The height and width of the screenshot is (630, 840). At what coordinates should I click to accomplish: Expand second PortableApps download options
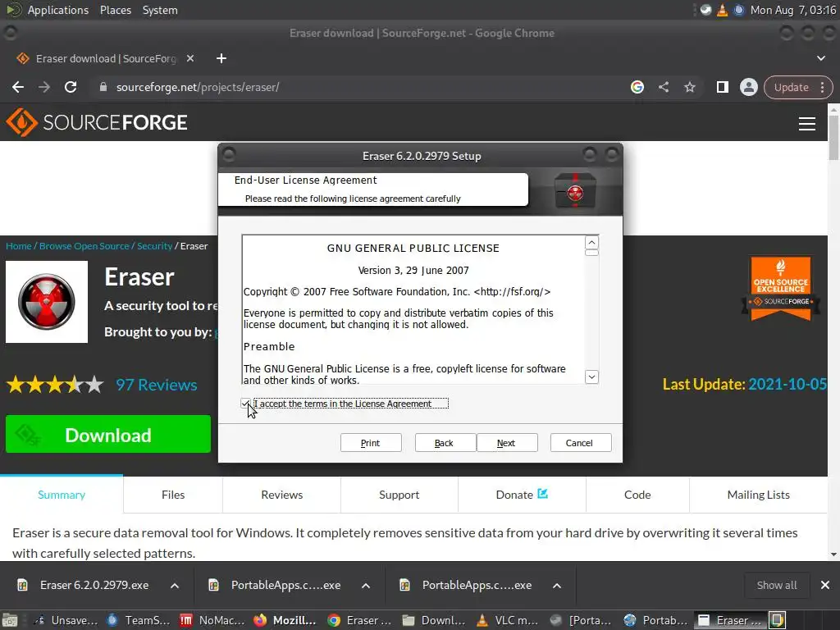coord(557,586)
